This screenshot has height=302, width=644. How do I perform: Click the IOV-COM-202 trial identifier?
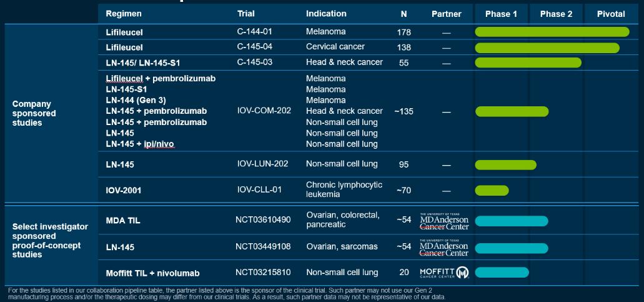tap(264, 111)
